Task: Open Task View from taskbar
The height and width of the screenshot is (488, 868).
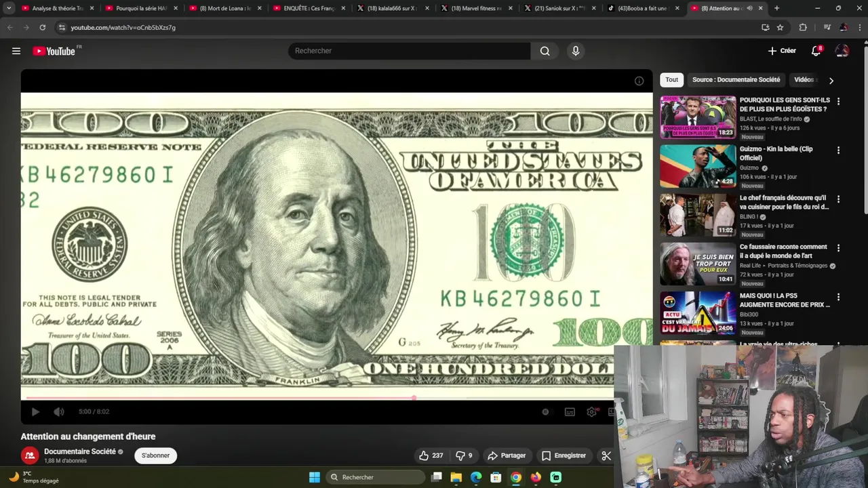Action: 437,477
